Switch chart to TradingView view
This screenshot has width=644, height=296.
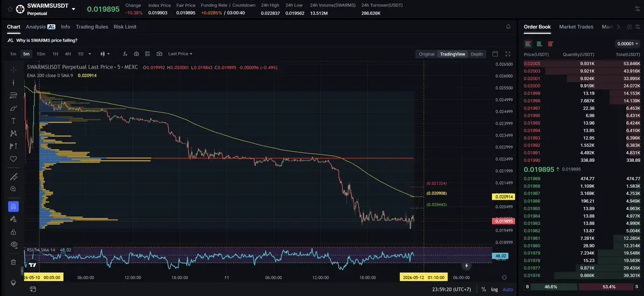point(452,54)
